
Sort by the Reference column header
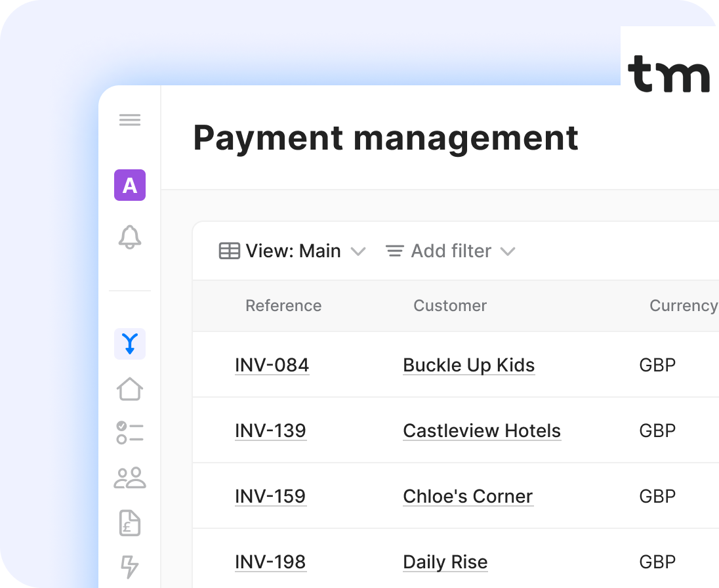tap(283, 306)
